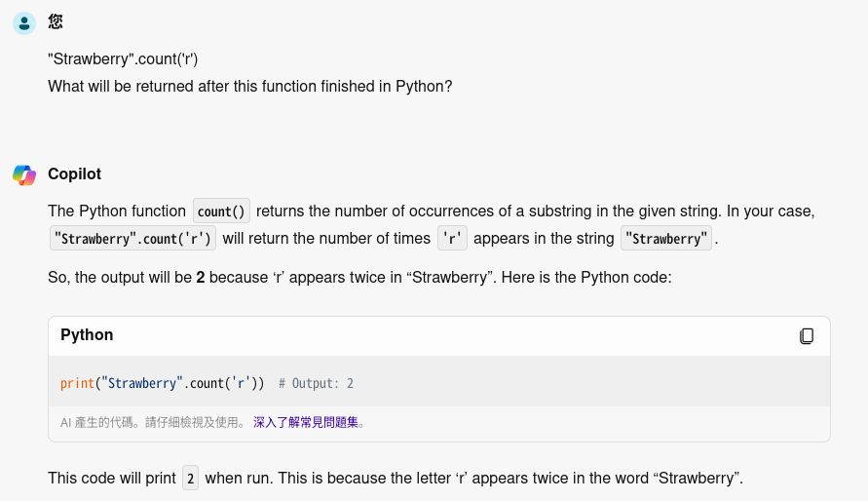Click the bold 2 in the answer
The width and height of the screenshot is (868, 501).
200,278
